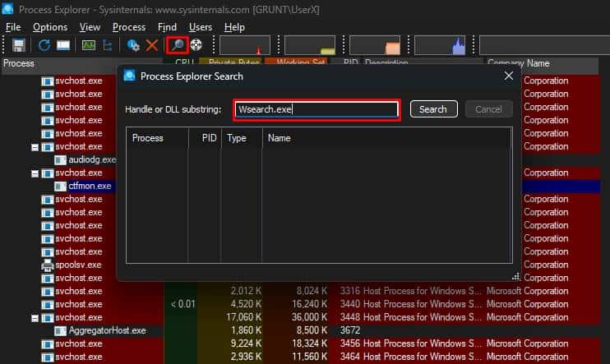Screen dimensions: 610x364
Task: Click the red X Kill Process icon
Action: tap(152, 45)
